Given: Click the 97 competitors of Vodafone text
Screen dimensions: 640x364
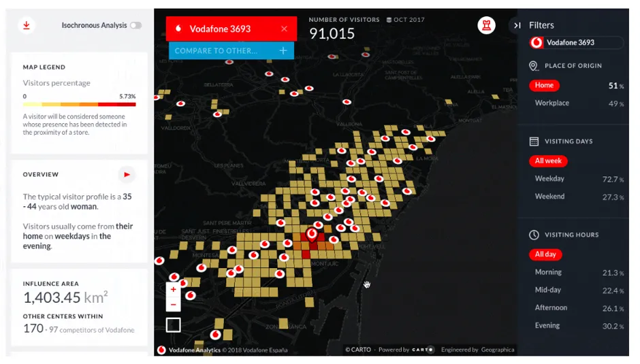Looking at the screenshot, I should point(92,330).
